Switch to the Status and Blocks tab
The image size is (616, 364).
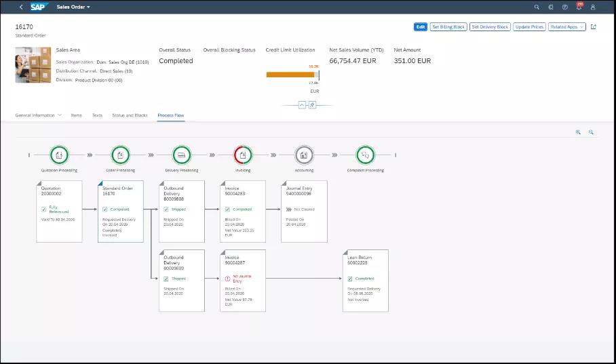(x=130, y=115)
